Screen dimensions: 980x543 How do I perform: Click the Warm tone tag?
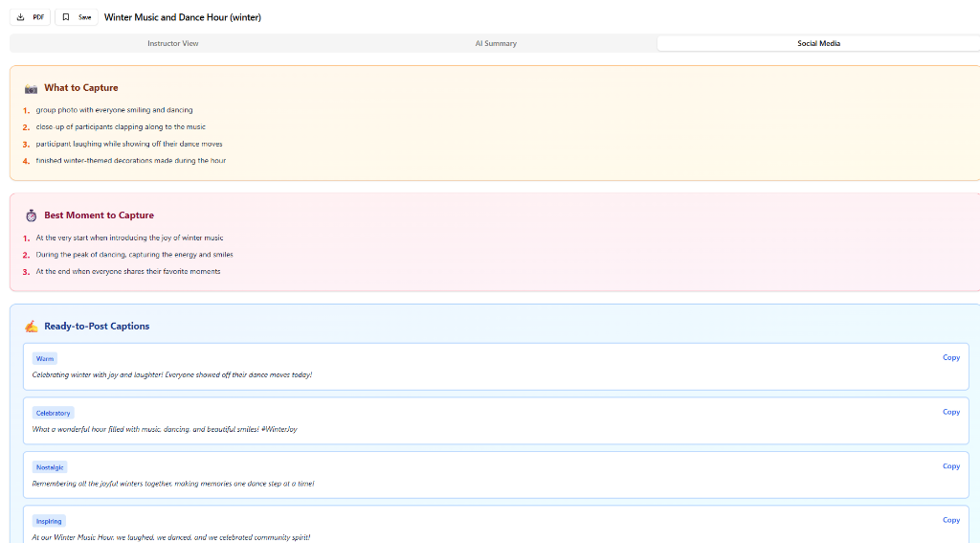point(44,358)
